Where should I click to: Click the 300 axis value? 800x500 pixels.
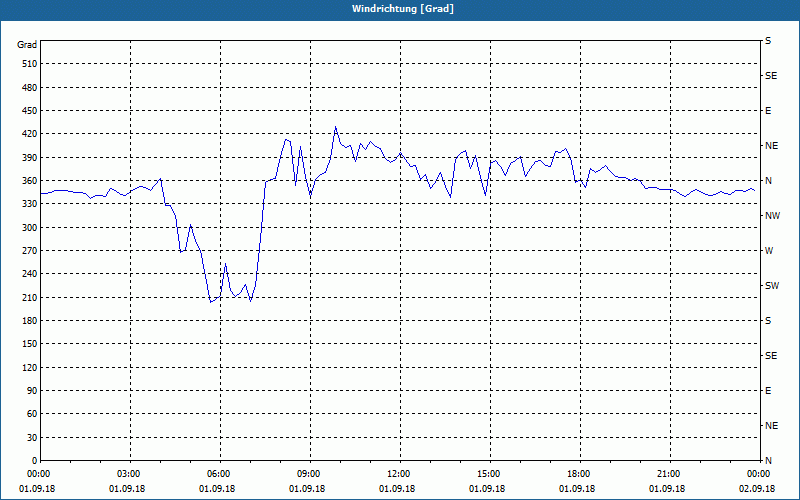tap(30, 228)
